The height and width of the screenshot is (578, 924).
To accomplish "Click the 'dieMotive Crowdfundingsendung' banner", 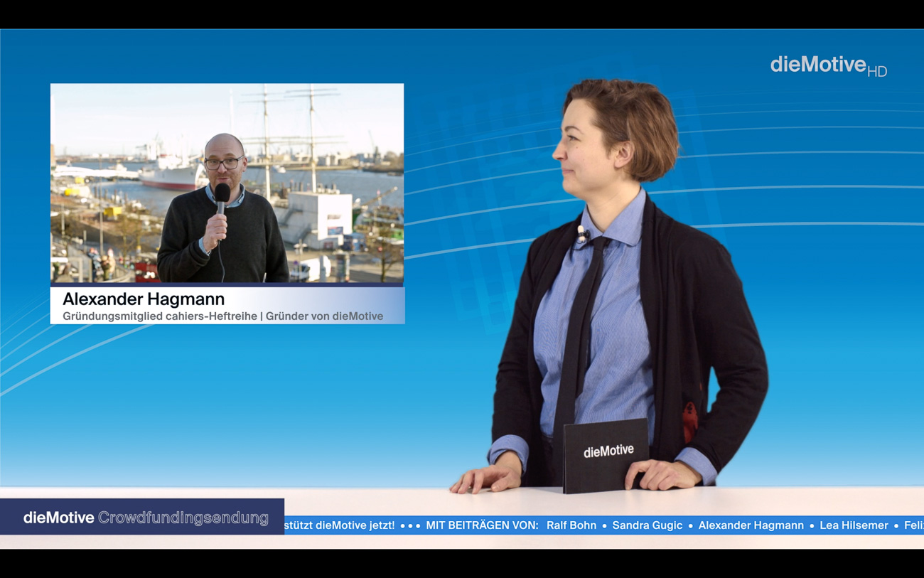I will point(142,517).
